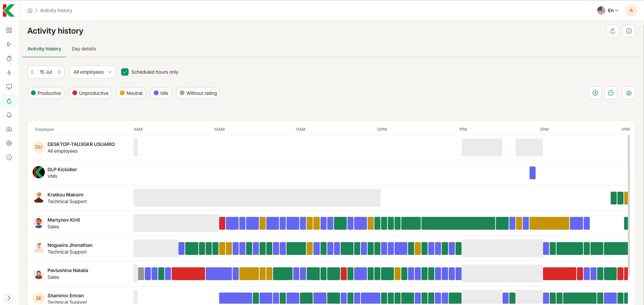644x305 pixels.
Task: Go to next day arrow
Action: pyautogui.click(x=59, y=72)
